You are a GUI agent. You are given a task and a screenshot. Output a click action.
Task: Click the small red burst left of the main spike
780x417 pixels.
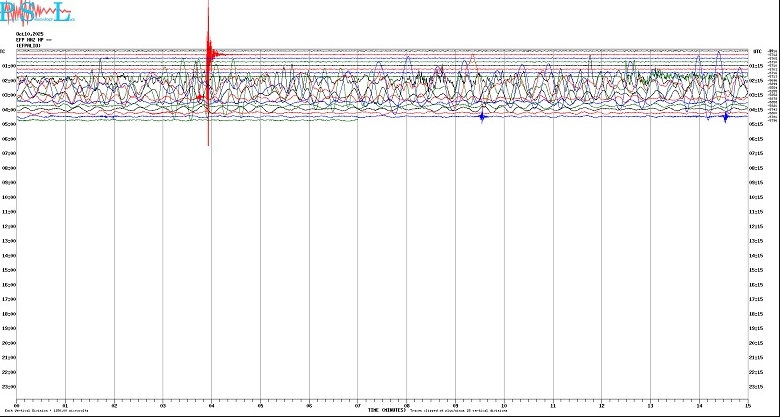[200, 97]
